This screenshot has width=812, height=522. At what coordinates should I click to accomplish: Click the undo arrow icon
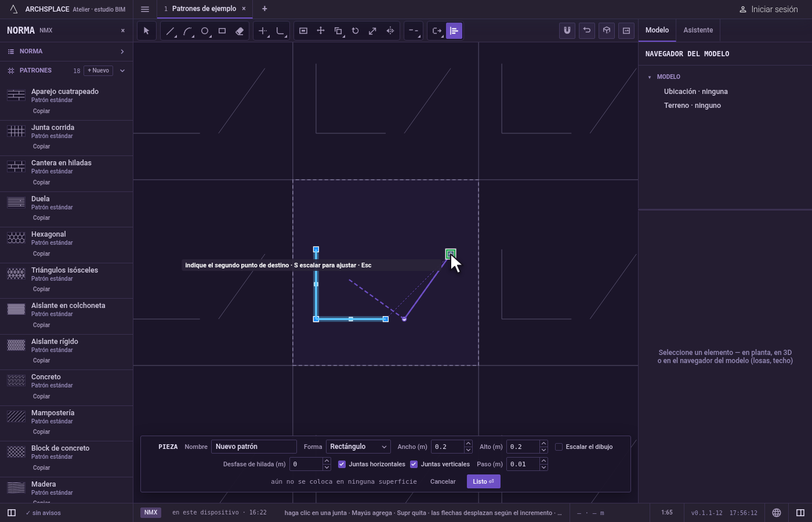click(587, 31)
